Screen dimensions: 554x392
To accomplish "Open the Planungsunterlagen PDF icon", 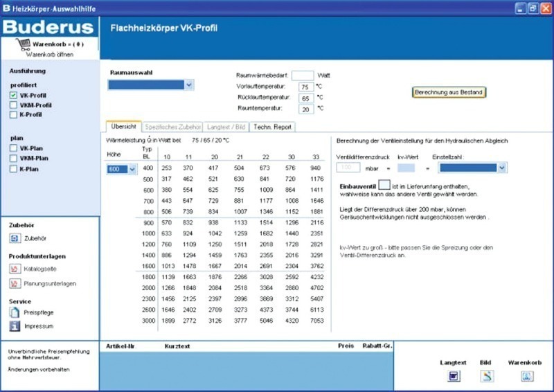I will point(15,283).
